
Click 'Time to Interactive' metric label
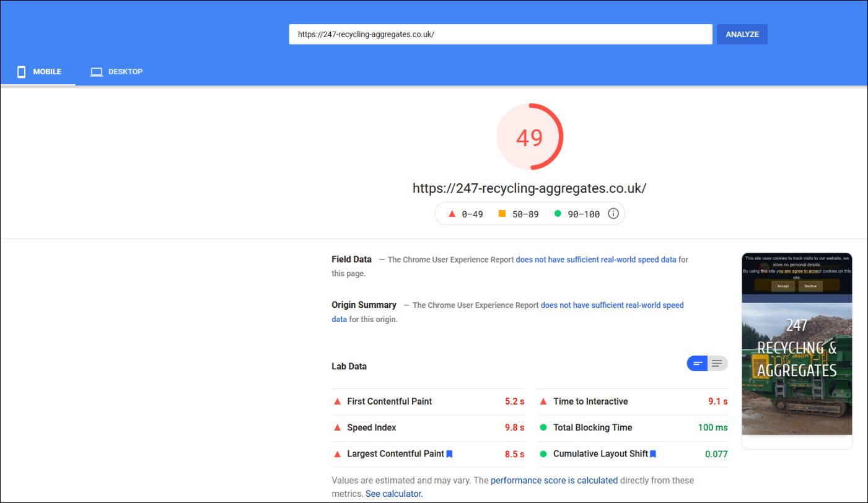pos(590,401)
